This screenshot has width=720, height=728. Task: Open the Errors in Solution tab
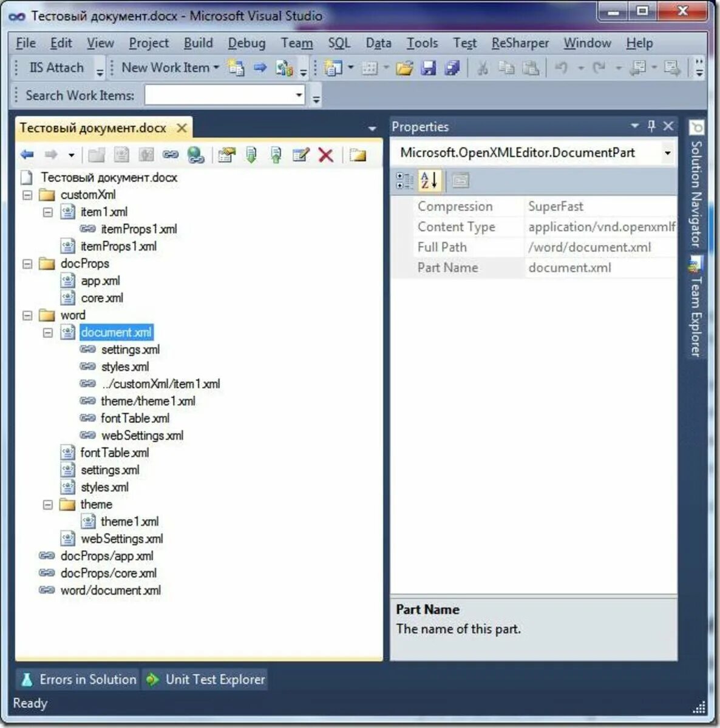(78, 679)
